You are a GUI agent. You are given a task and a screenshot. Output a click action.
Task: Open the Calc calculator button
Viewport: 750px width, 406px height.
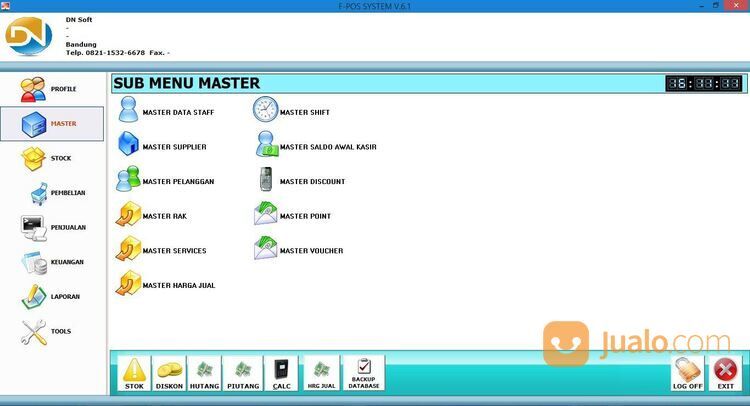282,373
